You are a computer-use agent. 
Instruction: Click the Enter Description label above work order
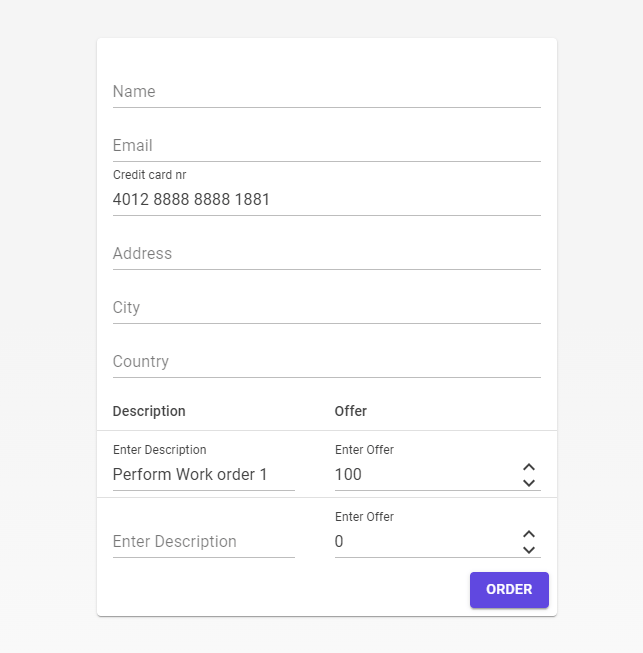pyautogui.click(x=159, y=450)
